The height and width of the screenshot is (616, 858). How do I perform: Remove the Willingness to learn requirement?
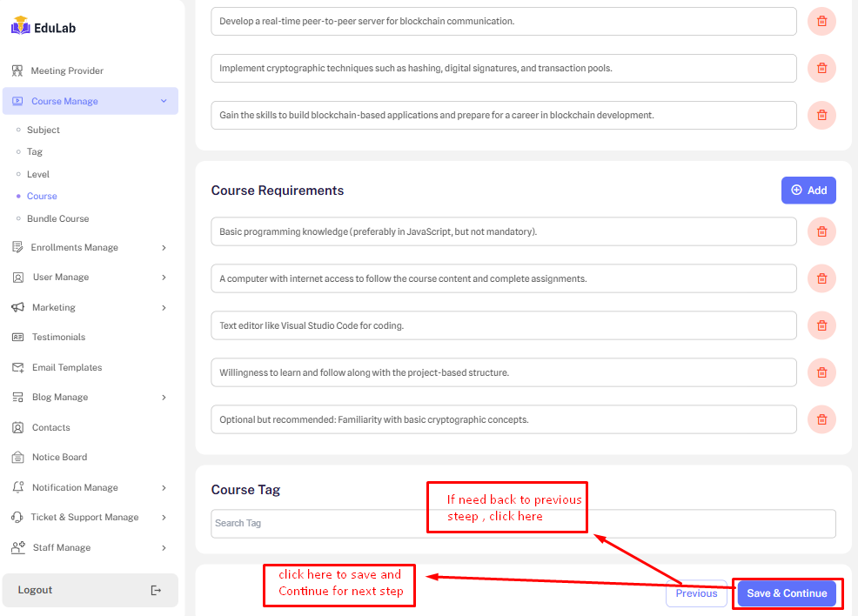821,372
